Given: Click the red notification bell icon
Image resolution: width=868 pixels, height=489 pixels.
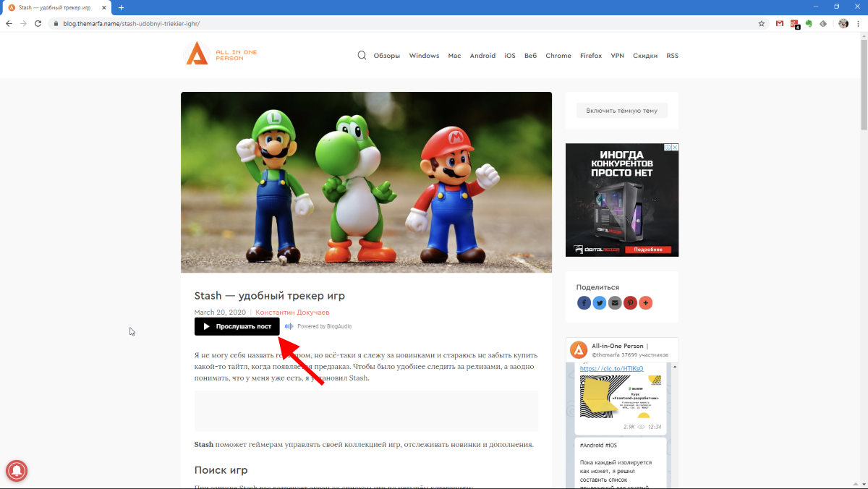Looking at the screenshot, I should tap(18, 472).
